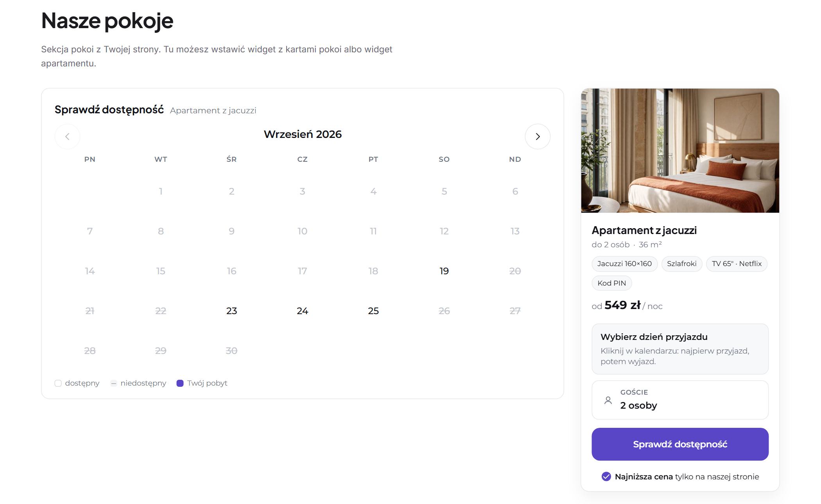Click the purple 'Sprawdź dostępność' button

[x=680, y=444]
